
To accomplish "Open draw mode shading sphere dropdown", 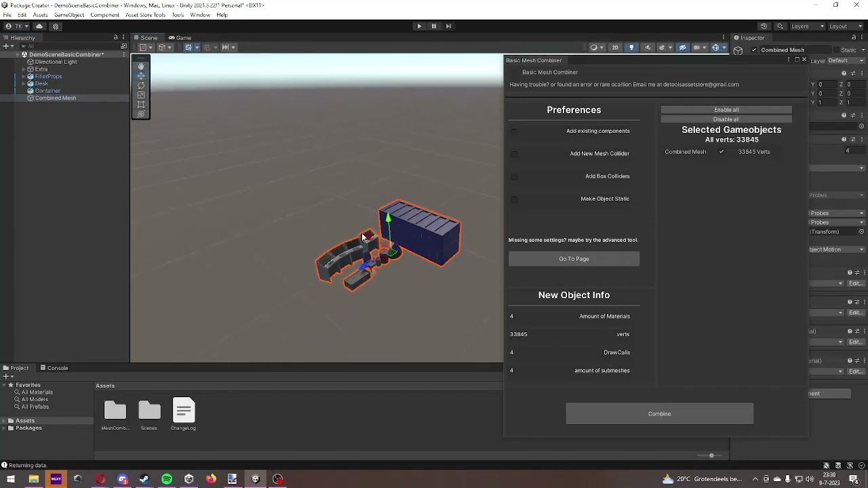I will (x=595, y=47).
